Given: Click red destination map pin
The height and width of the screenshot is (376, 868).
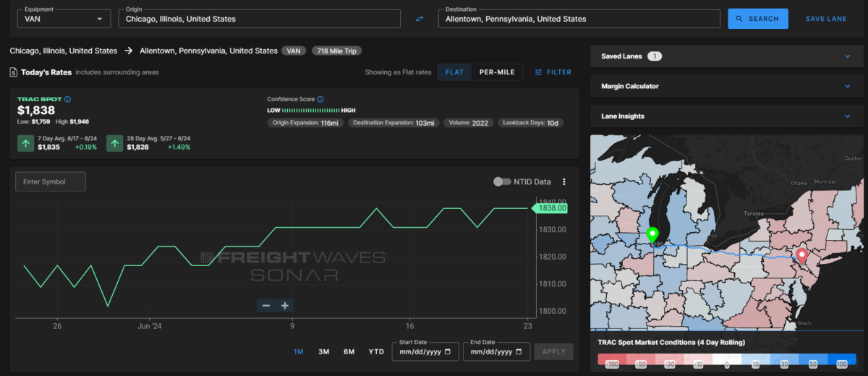Looking at the screenshot, I should point(801,255).
